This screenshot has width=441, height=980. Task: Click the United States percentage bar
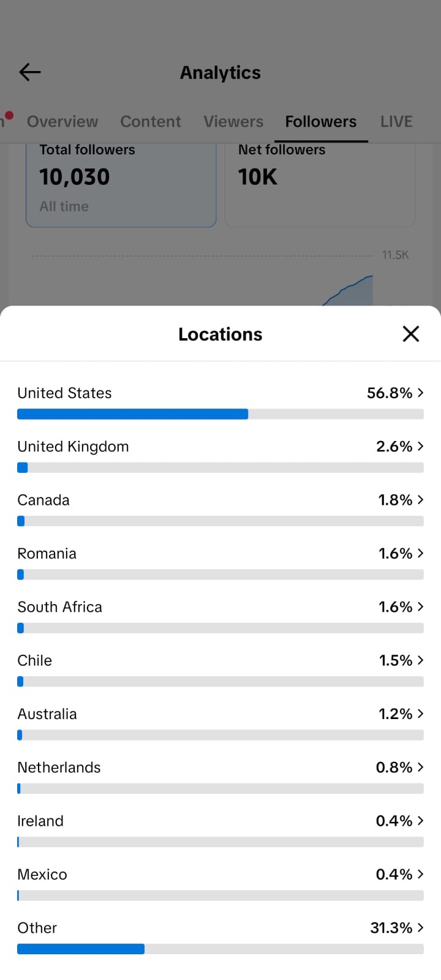221,414
